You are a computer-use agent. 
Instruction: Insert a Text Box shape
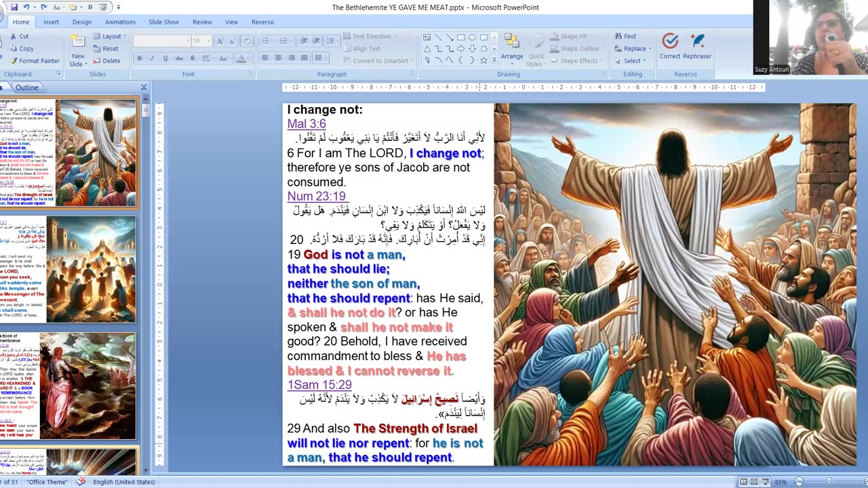(x=427, y=37)
